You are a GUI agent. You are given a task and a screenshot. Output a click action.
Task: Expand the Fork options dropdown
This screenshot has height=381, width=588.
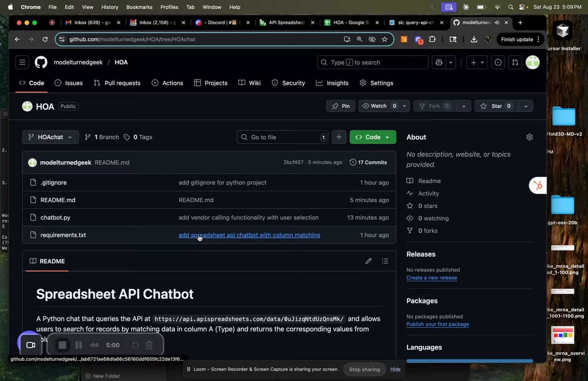[464, 106]
